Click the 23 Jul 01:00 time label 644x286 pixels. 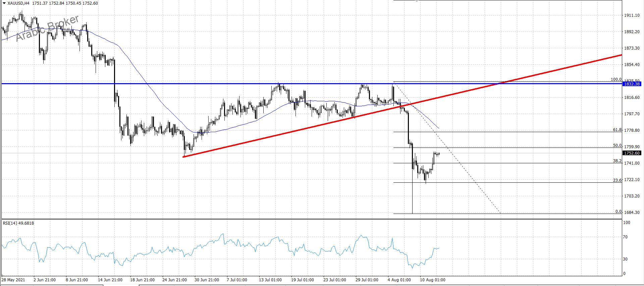(335, 280)
